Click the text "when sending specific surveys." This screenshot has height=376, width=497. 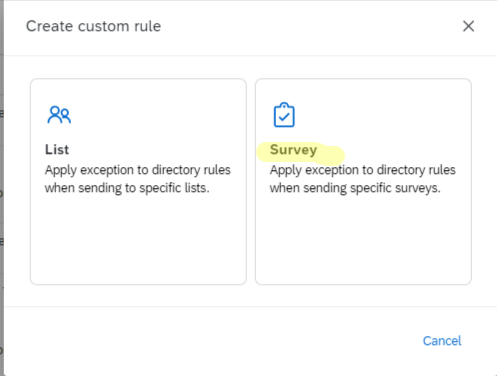[x=355, y=188]
